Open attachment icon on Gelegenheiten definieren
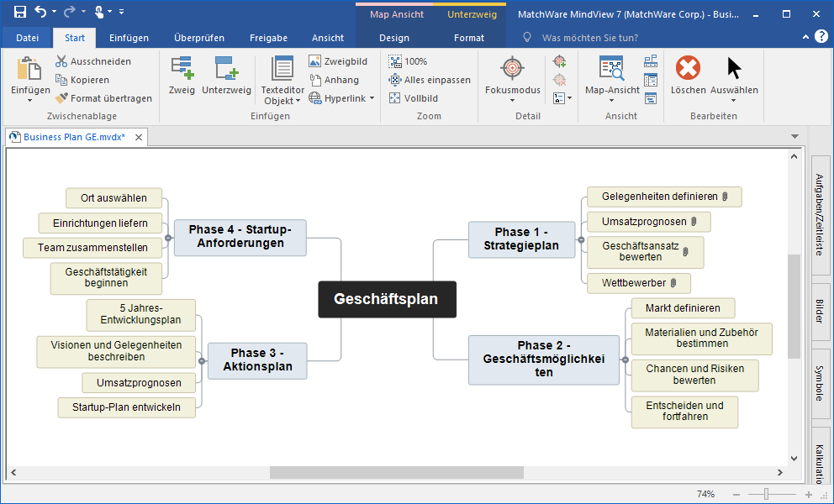Screen dimensions: 834x504 725,197
